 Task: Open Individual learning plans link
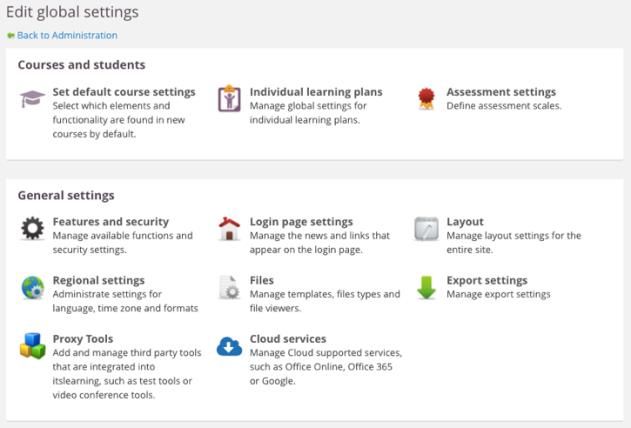coord(316,92)
